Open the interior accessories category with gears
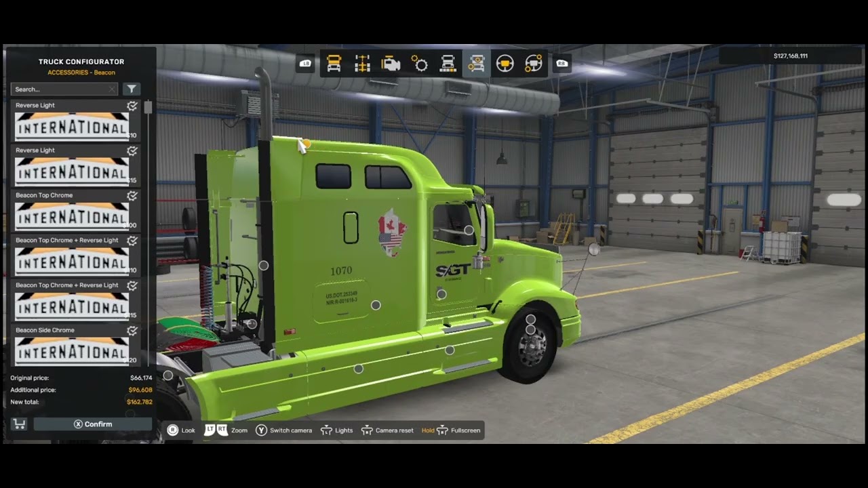 pos(534,64)
